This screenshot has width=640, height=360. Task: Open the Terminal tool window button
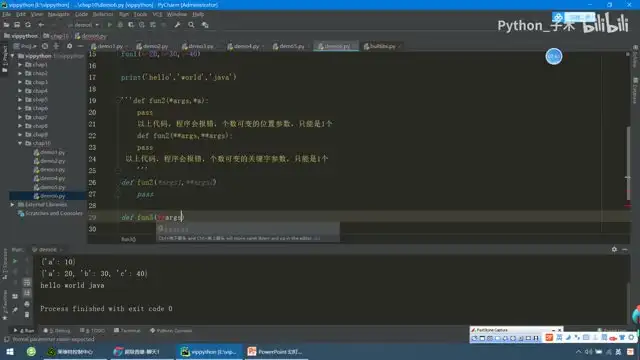tap(127, 331)
